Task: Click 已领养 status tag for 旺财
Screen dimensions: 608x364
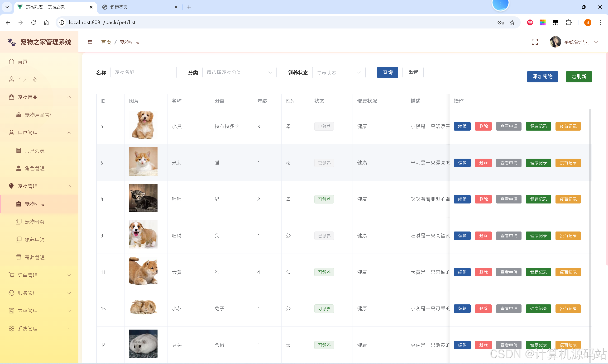Action: tap(324, 236)
